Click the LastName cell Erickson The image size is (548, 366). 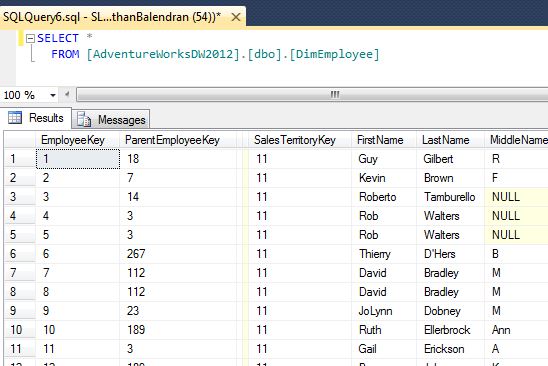tap(450, 349)
